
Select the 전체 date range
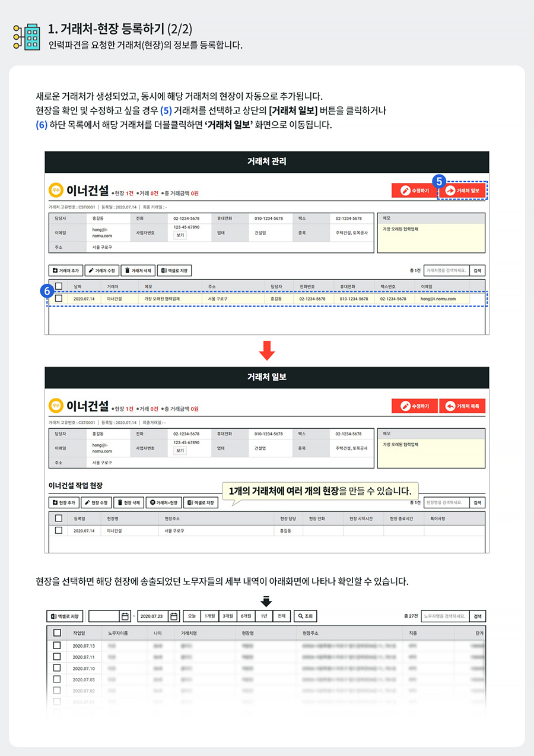[x=282, y=616]
